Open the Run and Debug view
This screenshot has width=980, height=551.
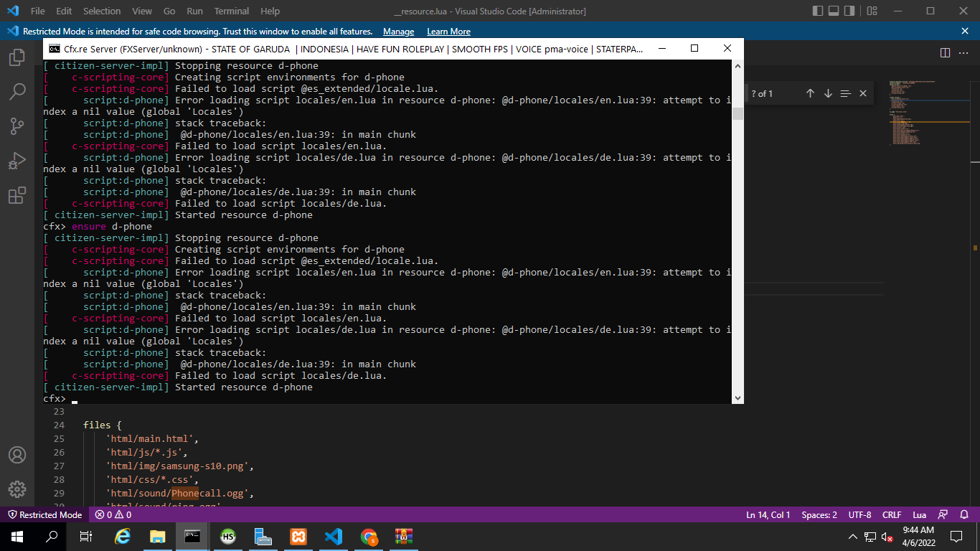pyautogui.click(x=17, y=161)
